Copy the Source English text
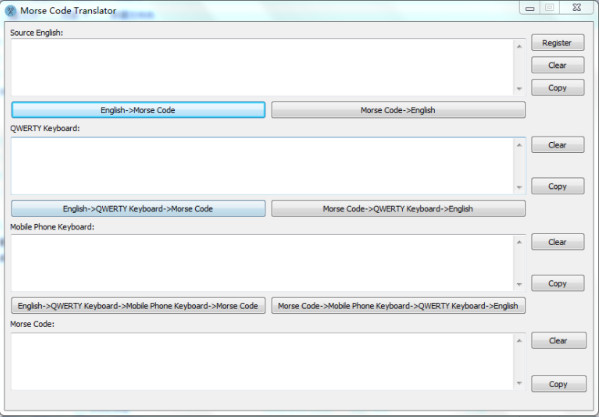599x417 pixels. pos(557,88)
